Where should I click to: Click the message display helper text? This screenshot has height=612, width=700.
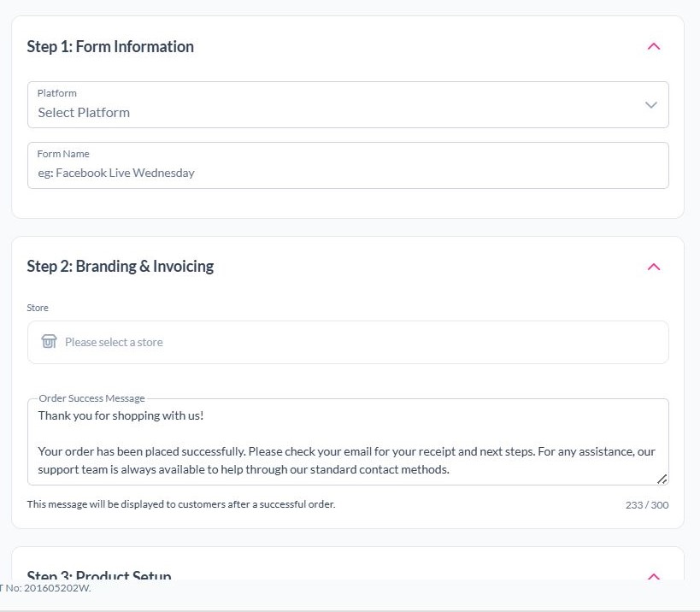[181, 504]
